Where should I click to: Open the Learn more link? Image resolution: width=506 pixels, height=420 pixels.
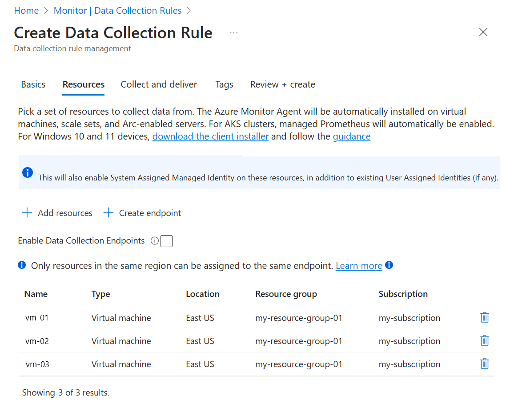(x=359, y=266)
